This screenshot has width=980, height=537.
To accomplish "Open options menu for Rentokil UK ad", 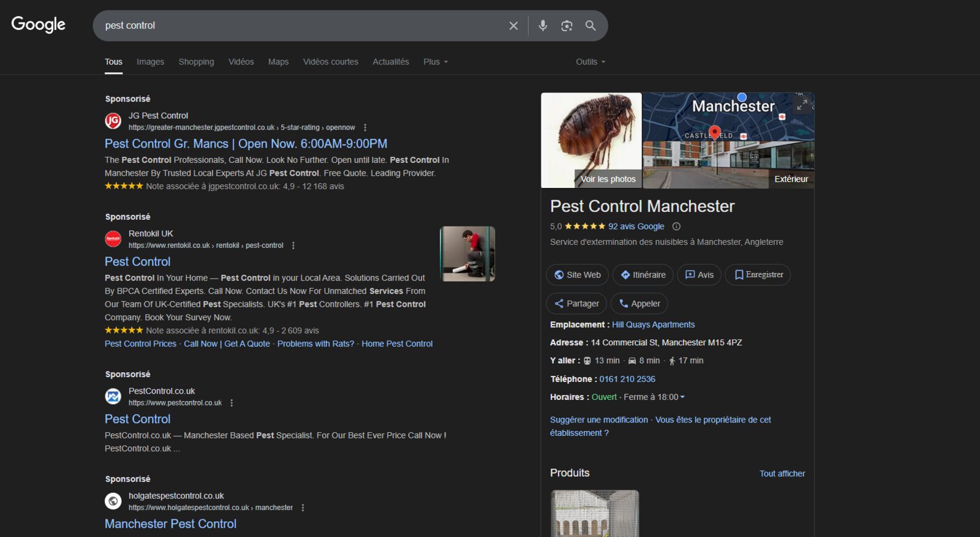I will (x=293, y=246).
